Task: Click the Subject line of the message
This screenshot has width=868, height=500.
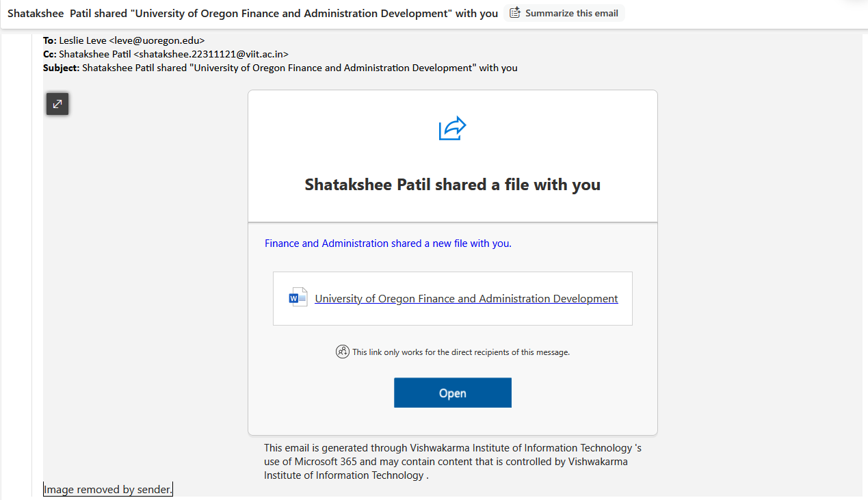Action: [280, 68]
